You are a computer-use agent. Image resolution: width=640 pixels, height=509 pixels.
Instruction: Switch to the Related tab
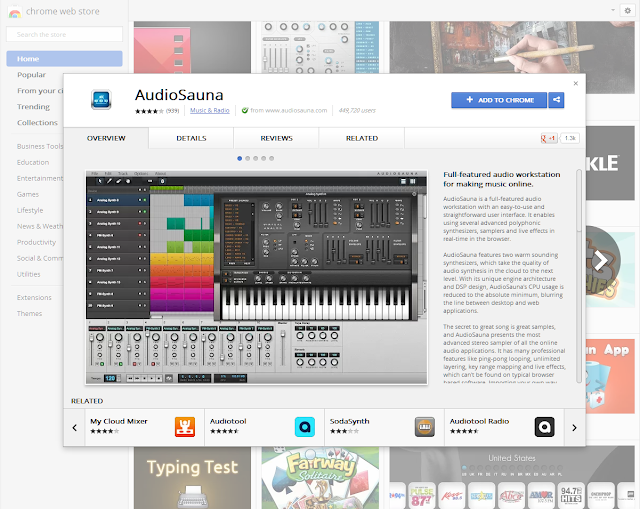coord(362,138)
